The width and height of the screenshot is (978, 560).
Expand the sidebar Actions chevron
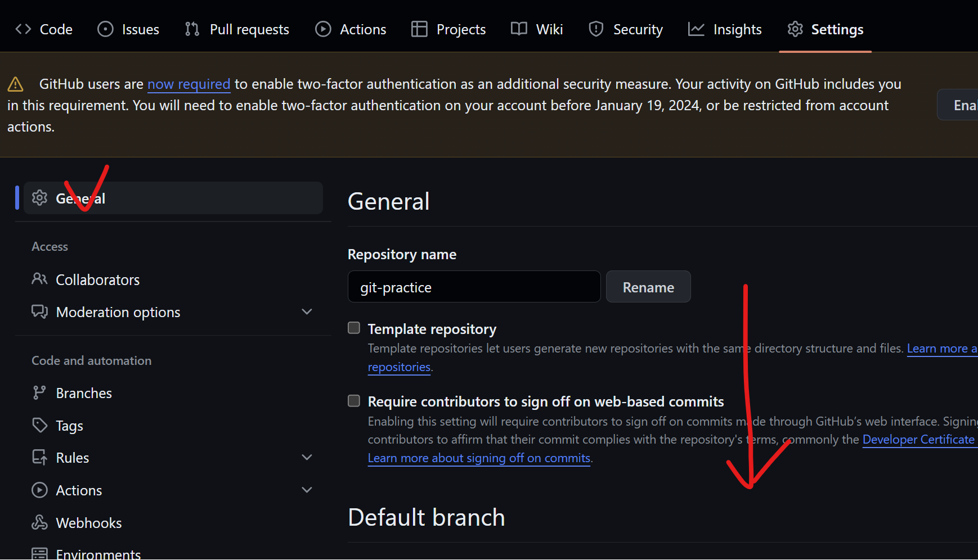pos(307,490)
